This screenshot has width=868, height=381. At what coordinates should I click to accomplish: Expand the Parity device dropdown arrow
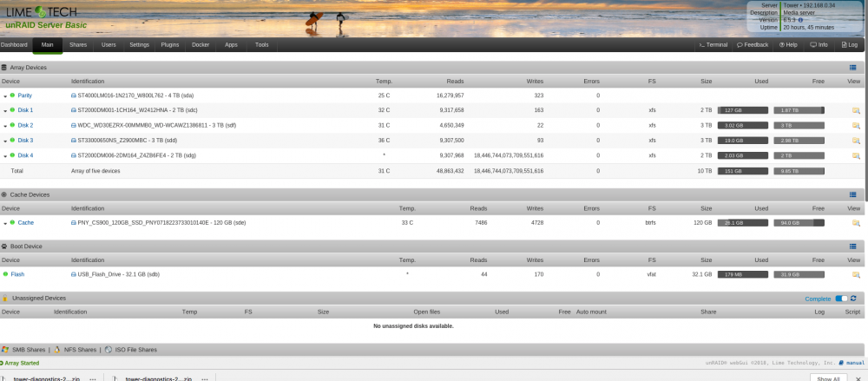5,95
